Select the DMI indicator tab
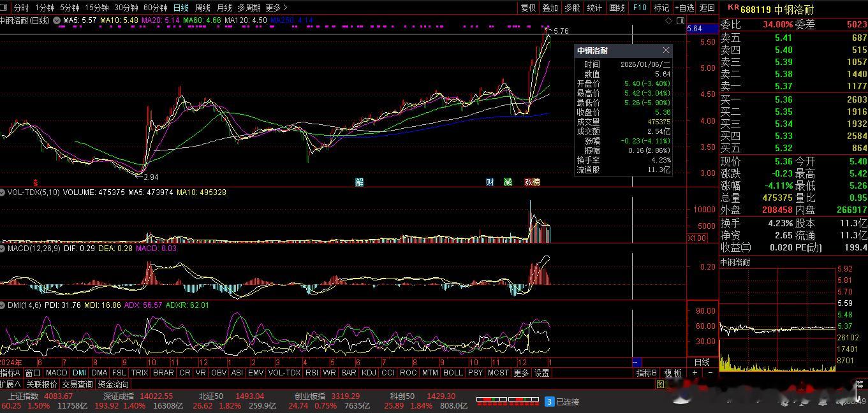This screenshot has height=413, width=868. tap(79, 373)
